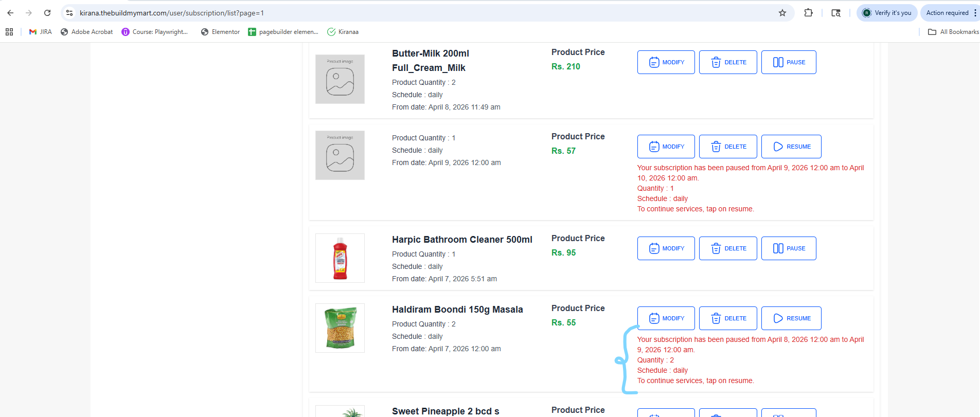
Task: Reload the subscription list page
Action: tap(47, 13)
